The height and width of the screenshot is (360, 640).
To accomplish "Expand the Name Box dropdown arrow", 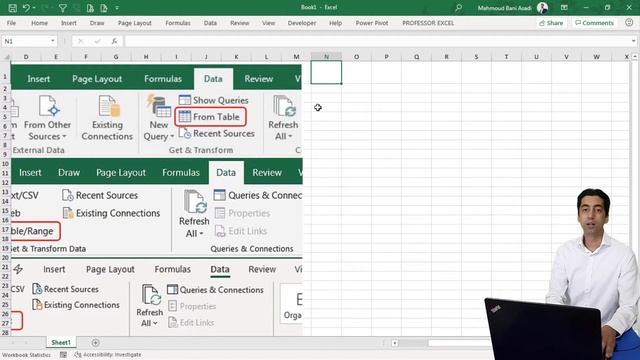I will coord(53,41).
